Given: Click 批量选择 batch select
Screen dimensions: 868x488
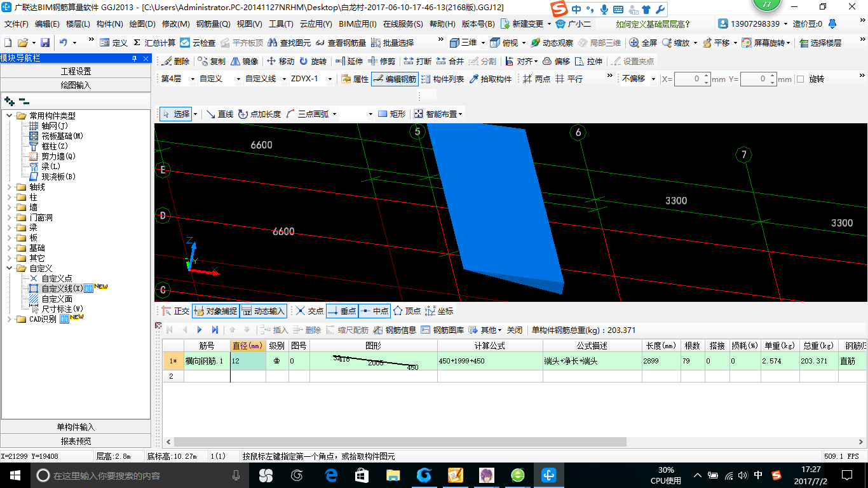Looking at the screenshot, I should (392, 43).
